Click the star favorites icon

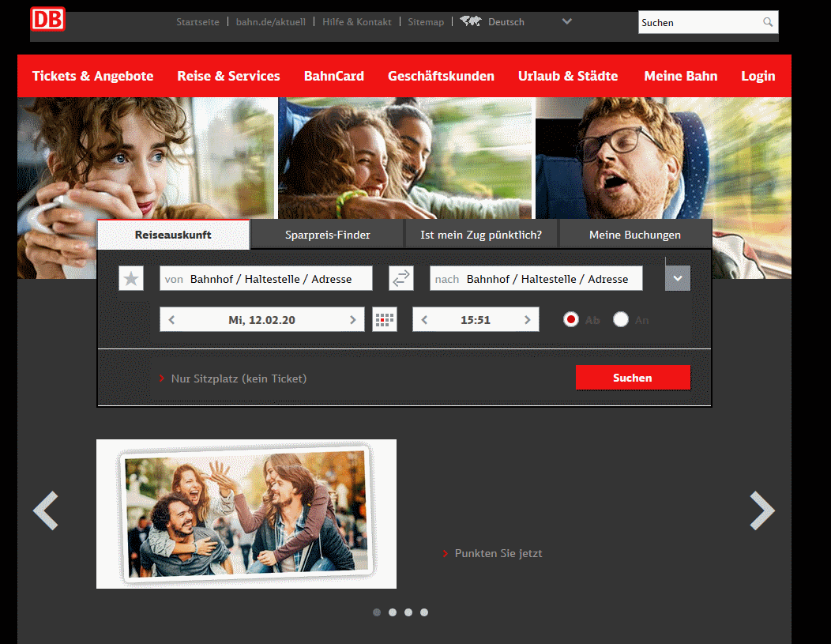(x=130, y=278)
